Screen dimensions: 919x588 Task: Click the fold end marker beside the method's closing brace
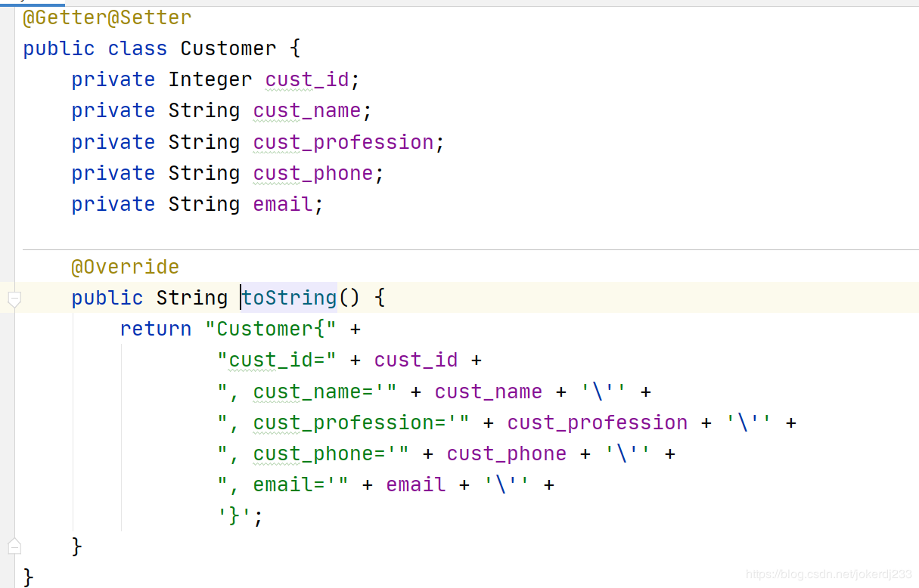coord(14,546)
